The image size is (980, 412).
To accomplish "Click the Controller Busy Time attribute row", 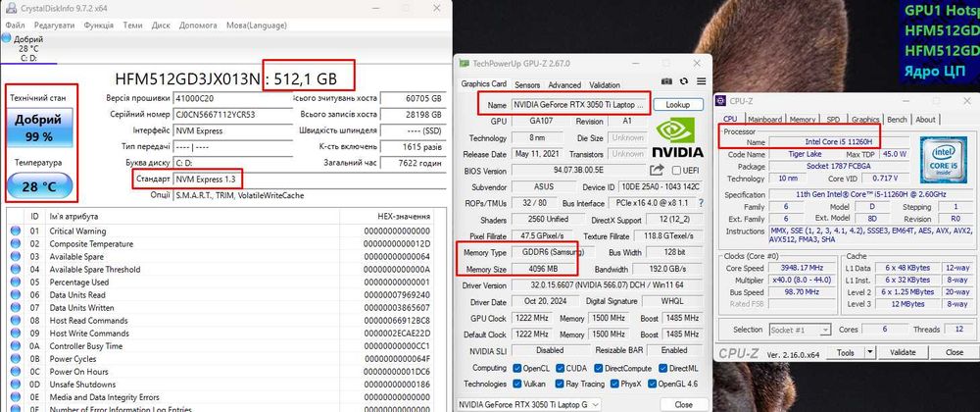I will point(220,346).
